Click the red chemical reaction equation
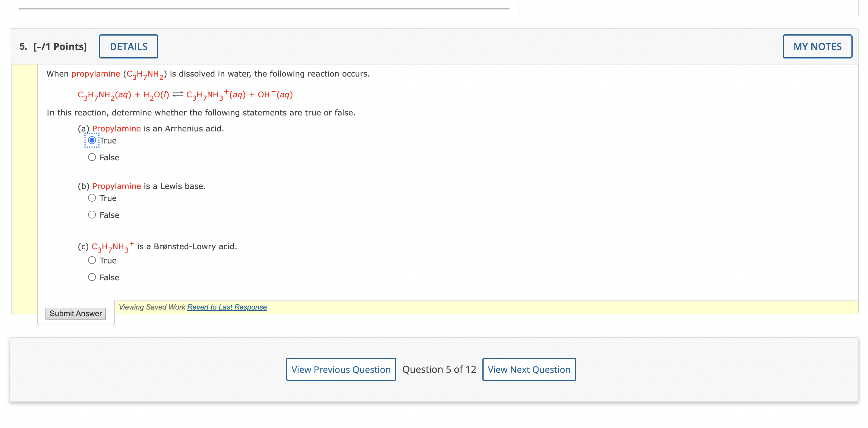Viewport: 868px width, 428px height. 185,95
